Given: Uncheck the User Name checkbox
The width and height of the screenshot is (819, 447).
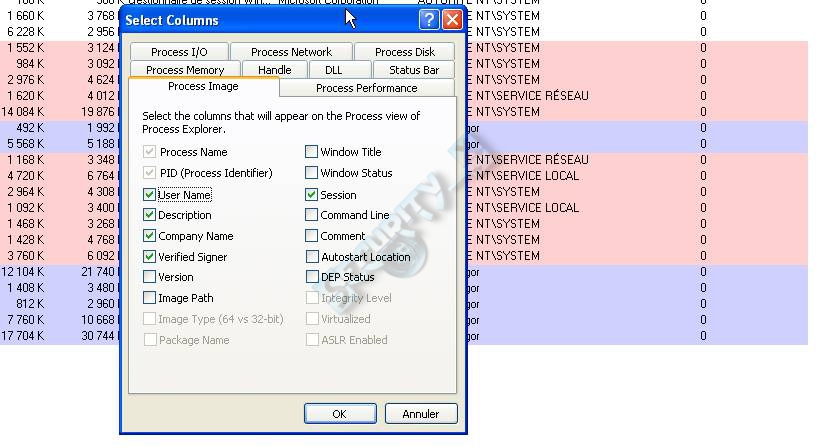Looking at the screenshot, I should point(149,195).
